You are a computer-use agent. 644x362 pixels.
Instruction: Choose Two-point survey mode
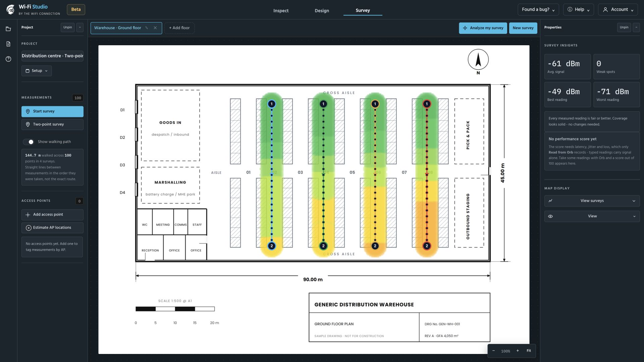[x=52, y=124]
